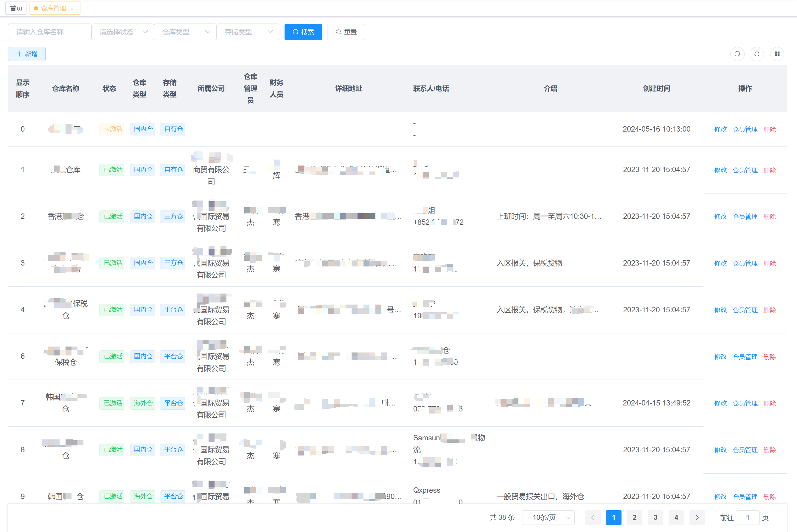Click the 搜索 search button
This screenshot has width=797, height=532.
coord(303,32)
